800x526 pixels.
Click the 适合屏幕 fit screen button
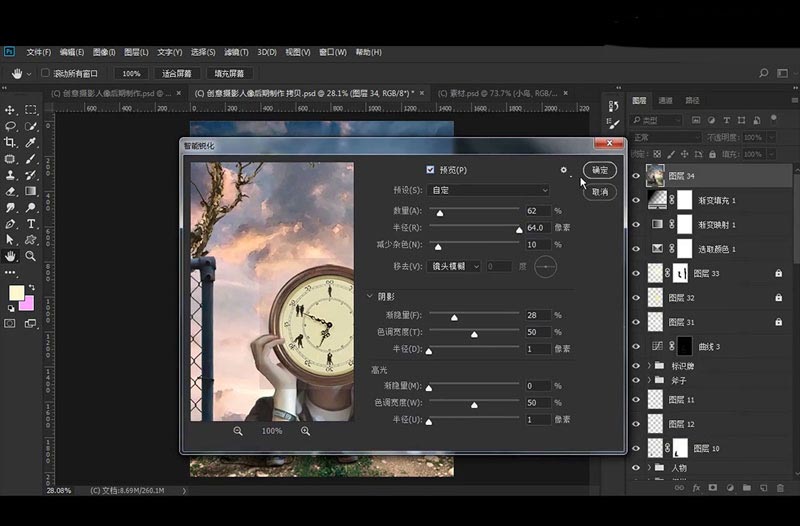tap(177, 73)
